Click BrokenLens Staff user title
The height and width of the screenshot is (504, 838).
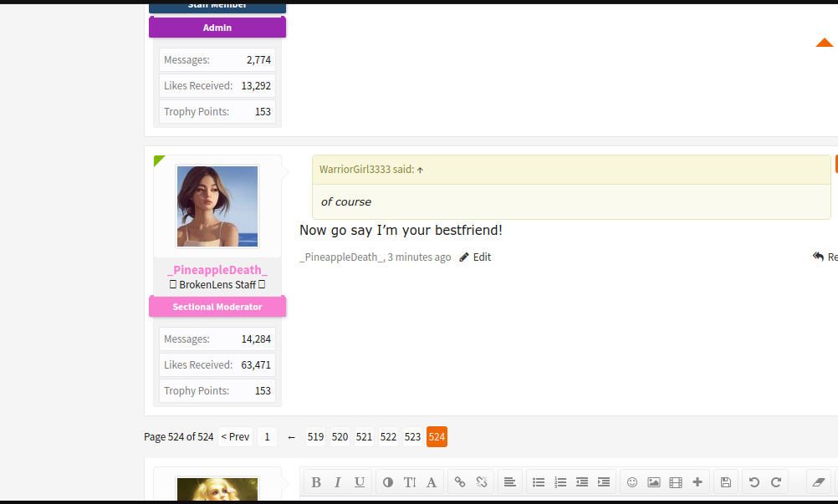pos(217,284)
